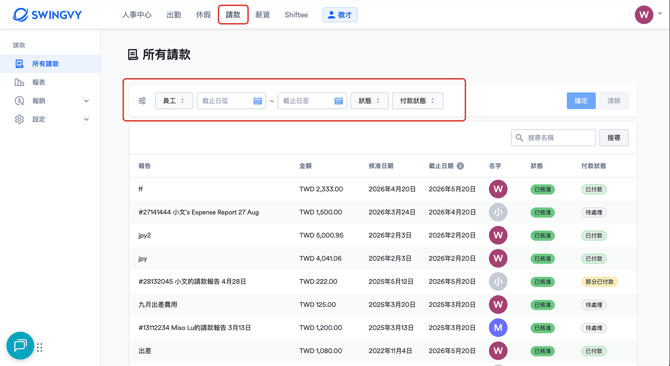
Task: Click the 清除 button
Action: pos(614,101)
